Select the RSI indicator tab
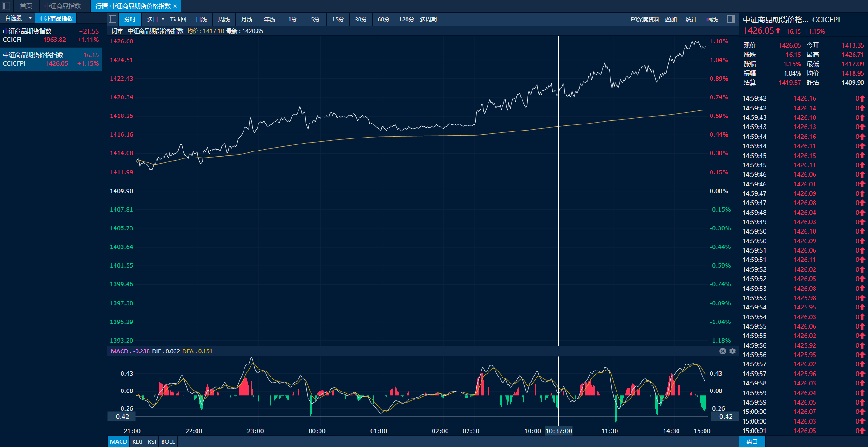Image resolution: width=868 pixels, height=447 pixels. (x=152, y=441)
